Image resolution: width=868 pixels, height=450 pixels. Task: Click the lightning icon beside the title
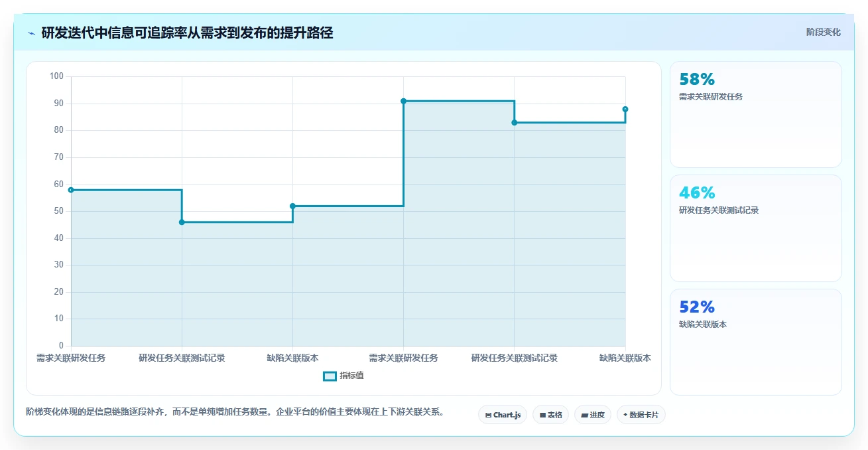point(31,33)
